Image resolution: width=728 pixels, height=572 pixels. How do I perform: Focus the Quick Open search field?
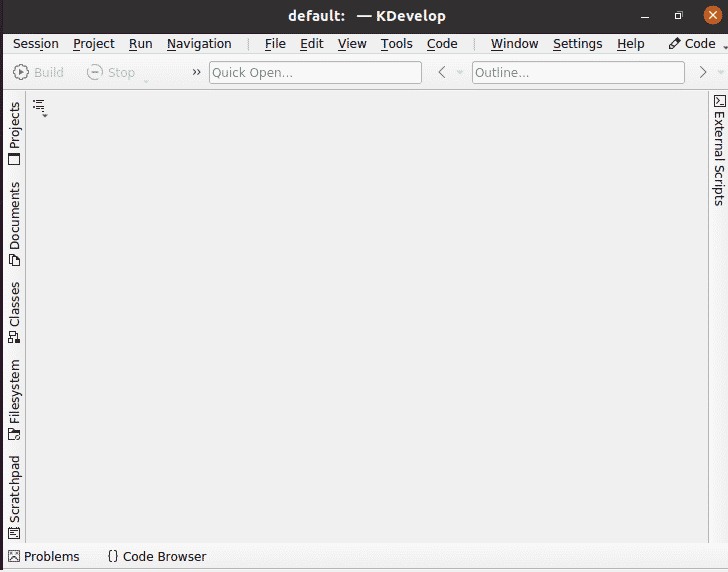[x=315, y=72]
